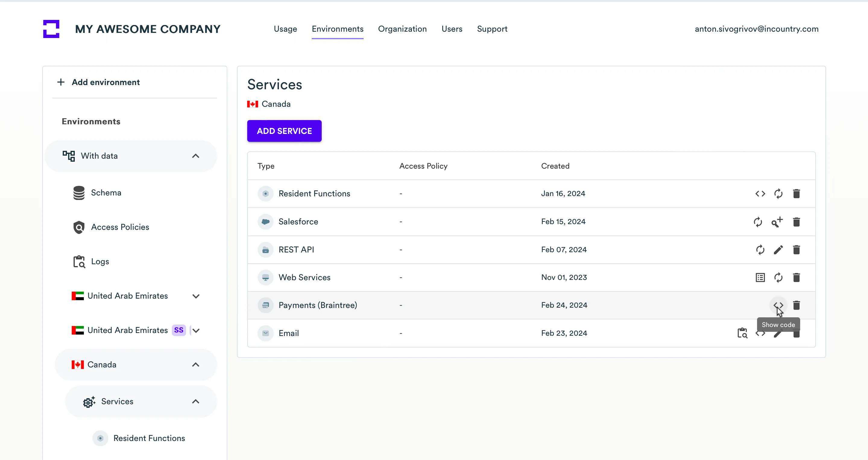The height and width of the screenshot is (460, 868).
Task: Open logs icon in Email row
Action: [742, 333]
